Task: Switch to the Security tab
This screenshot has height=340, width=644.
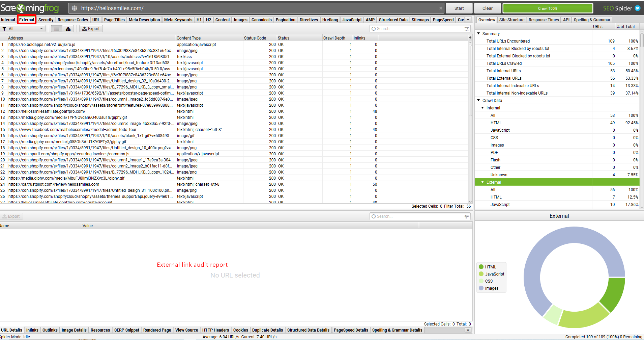Action: [x=46, y=20]
